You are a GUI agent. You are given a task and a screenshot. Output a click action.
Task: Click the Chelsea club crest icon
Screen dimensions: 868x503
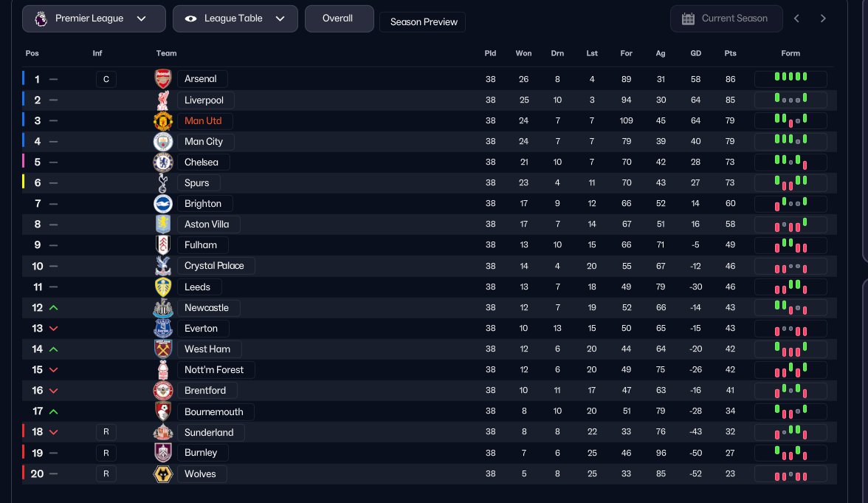162,162
